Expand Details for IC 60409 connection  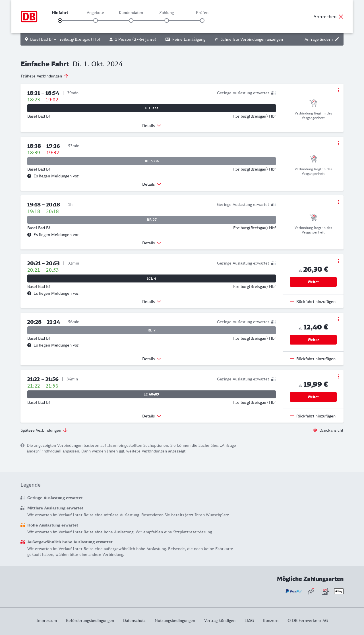pos(152,416)
